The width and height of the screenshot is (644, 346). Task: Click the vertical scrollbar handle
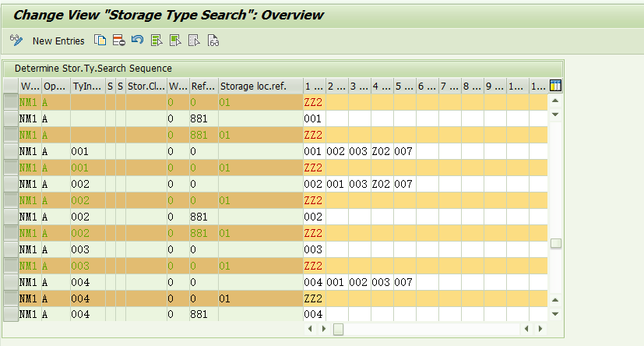555,243
